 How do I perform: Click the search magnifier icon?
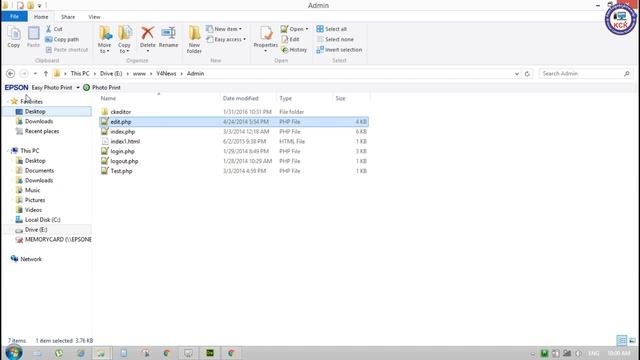(x=627, y=73)
